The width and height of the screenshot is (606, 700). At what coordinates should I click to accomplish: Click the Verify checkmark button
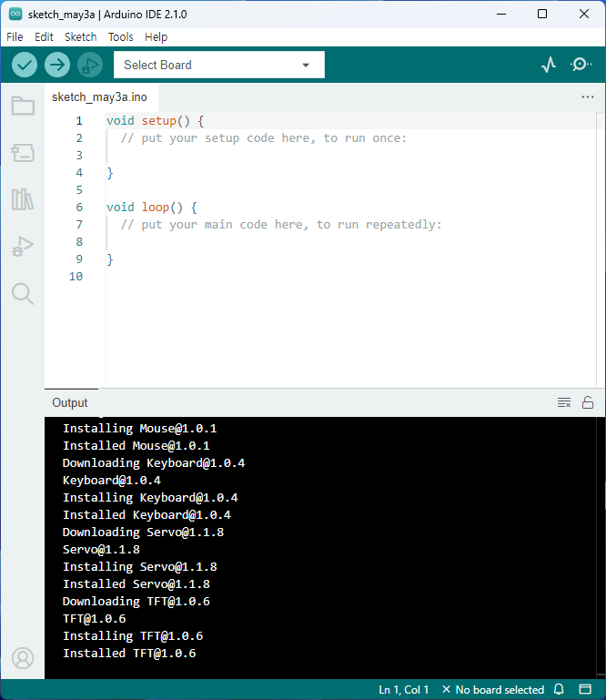[24, 65]
